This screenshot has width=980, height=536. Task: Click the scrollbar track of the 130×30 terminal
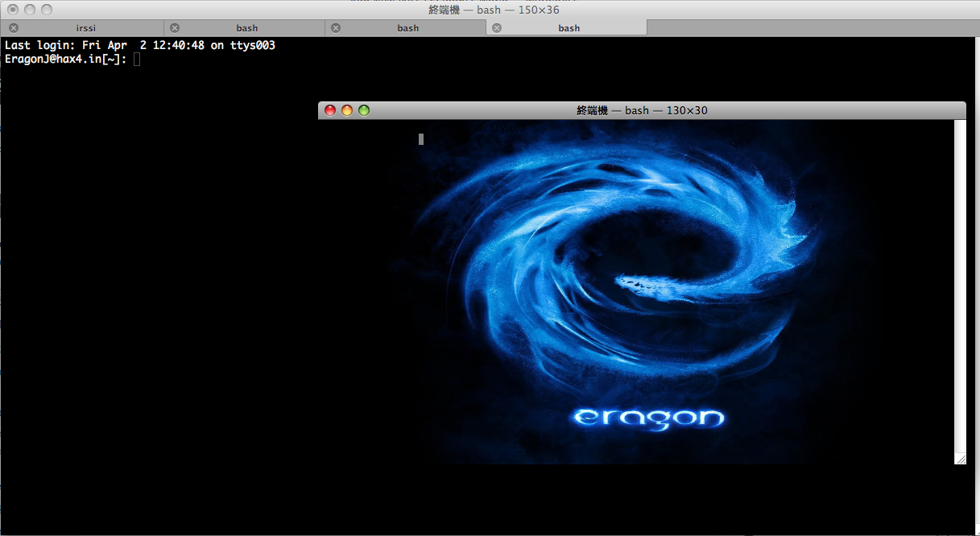click(959, 282)
